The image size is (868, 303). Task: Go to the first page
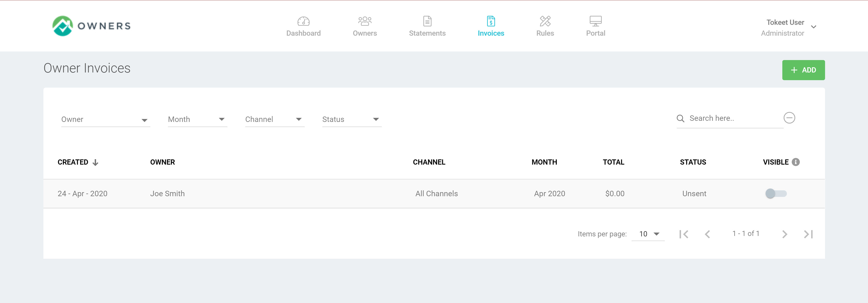point(684,234)
